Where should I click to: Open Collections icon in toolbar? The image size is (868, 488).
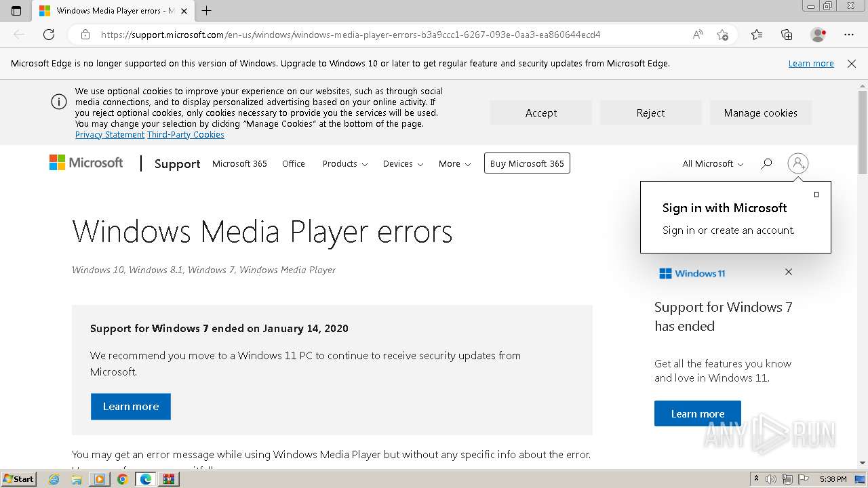(787, 35)
